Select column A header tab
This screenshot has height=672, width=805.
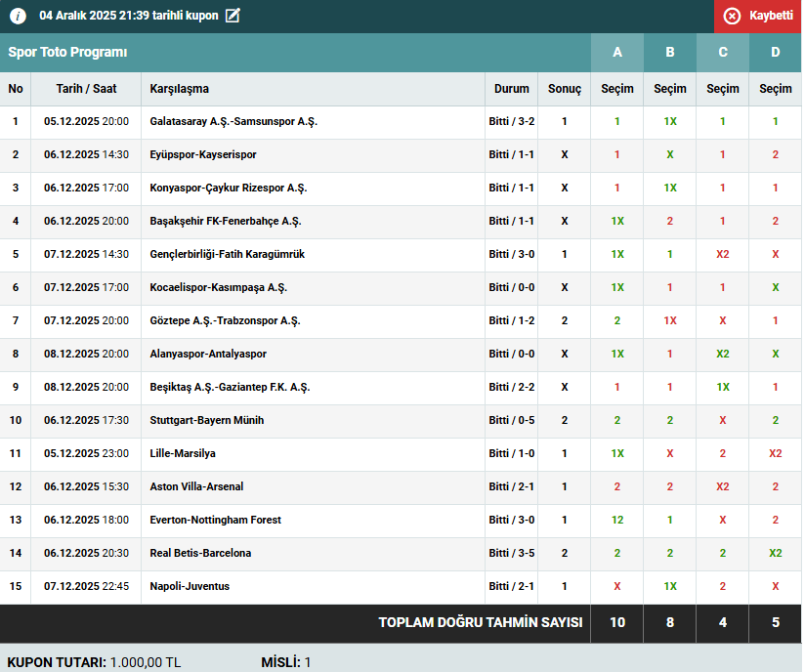point(617,53)
